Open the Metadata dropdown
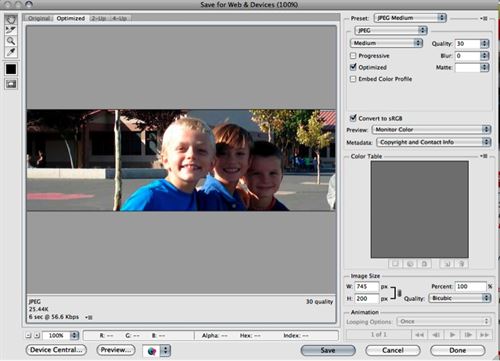The height and width of the screenshot is (361, 500). (x=434, y=142)
